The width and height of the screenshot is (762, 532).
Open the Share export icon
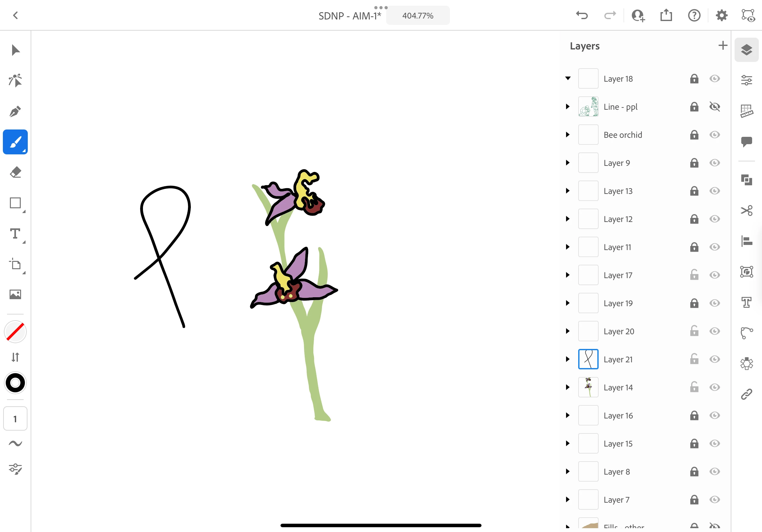[666, 15]
